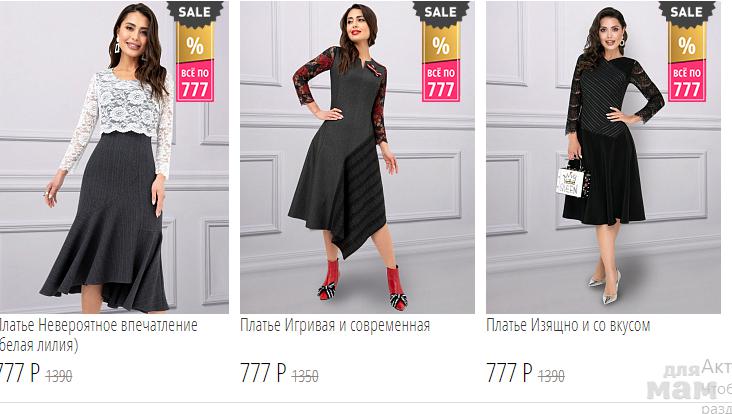This screenshot has height=414, width=732.
Task: Click 'для мам' watermark logo
Action: tap(683, 382)
